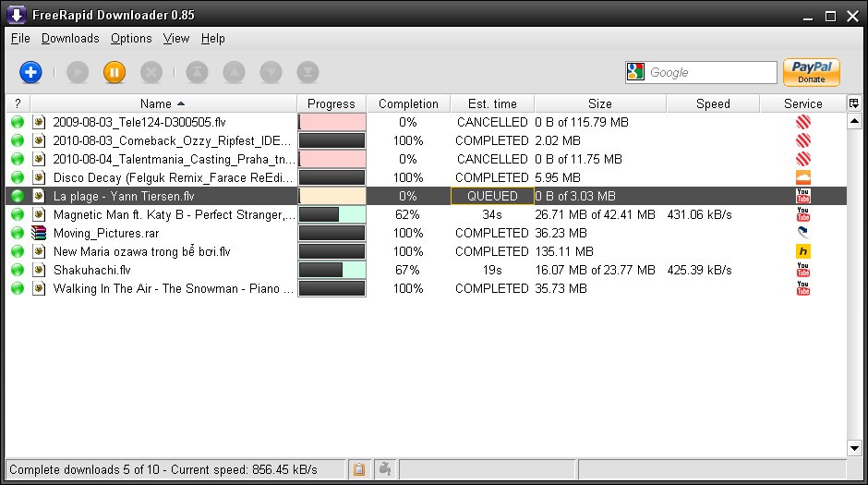
Task: Click the Move up toolbar icon
Action: click(235, 73)
